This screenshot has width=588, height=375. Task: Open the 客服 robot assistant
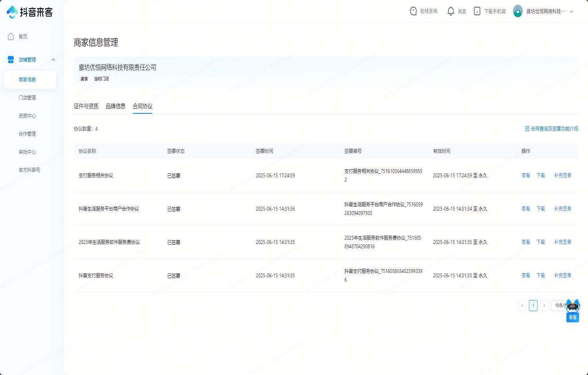click(x=573, y=311)
